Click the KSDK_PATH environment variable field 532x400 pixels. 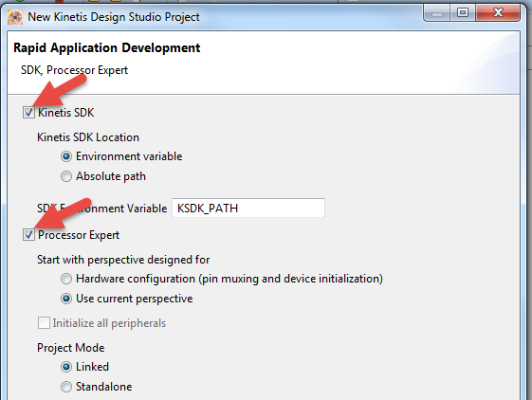coord(248,208)
